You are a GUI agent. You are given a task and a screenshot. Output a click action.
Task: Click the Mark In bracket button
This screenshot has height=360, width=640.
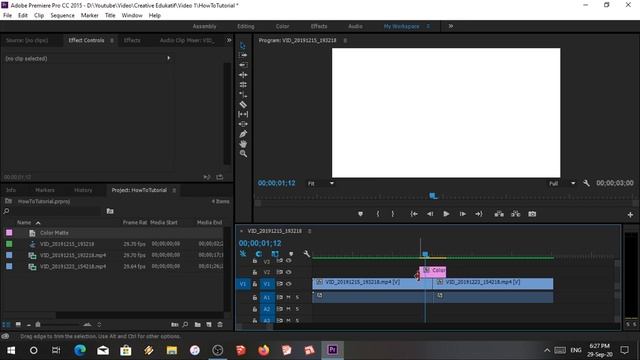click(378, 214)
